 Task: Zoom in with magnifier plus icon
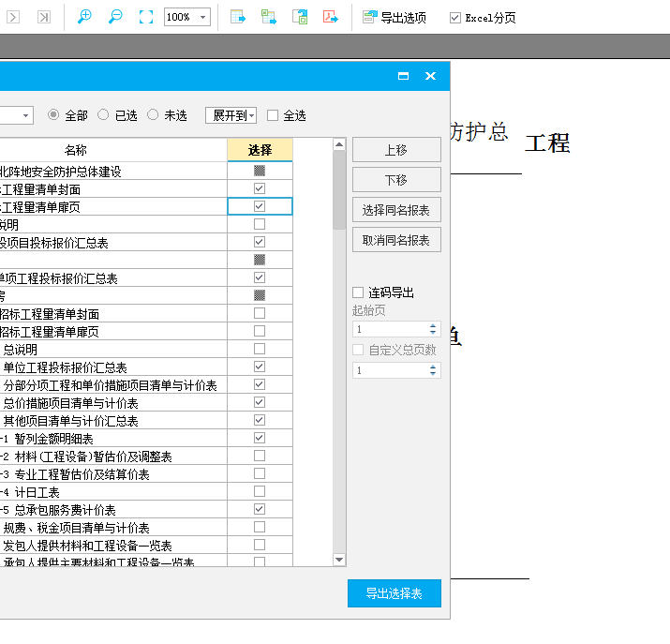84,17
